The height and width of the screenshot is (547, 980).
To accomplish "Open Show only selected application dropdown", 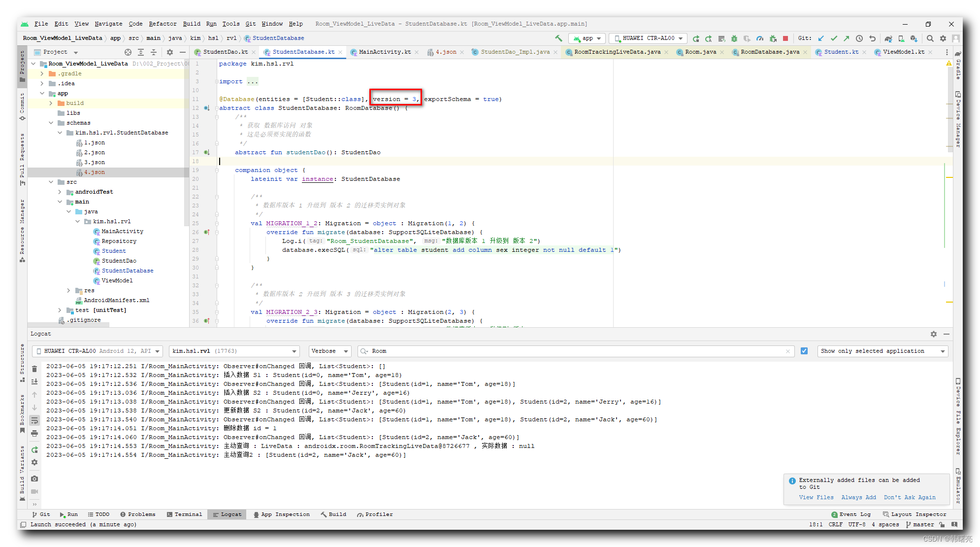I will click(882, 351).
